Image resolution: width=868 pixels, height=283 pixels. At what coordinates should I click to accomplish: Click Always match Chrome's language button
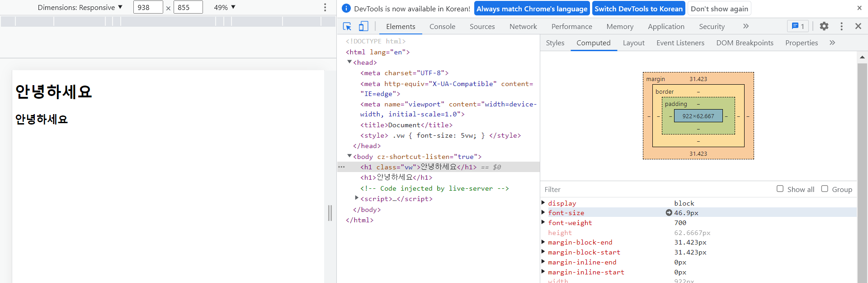click(x=532, y=9)
